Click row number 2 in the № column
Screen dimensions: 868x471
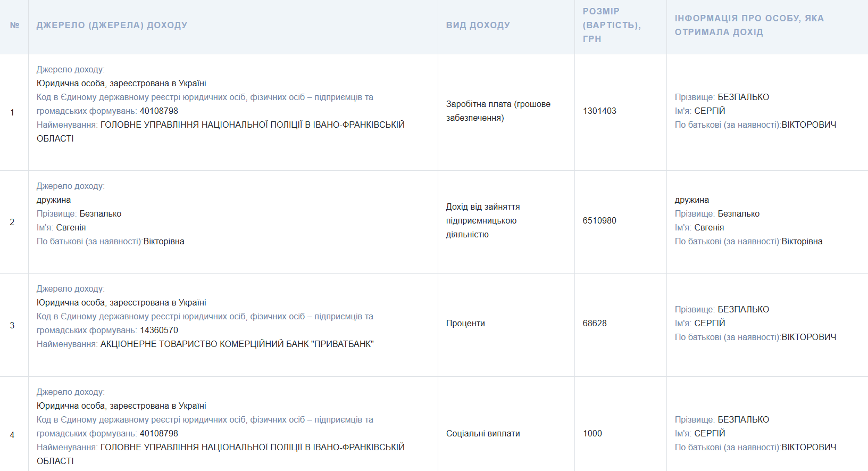pos(12,222)
